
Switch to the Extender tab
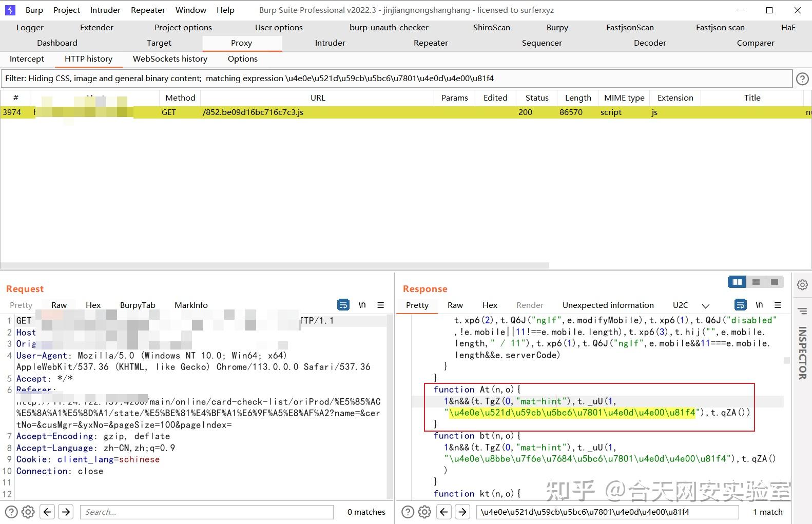click(x=96, y=28)
